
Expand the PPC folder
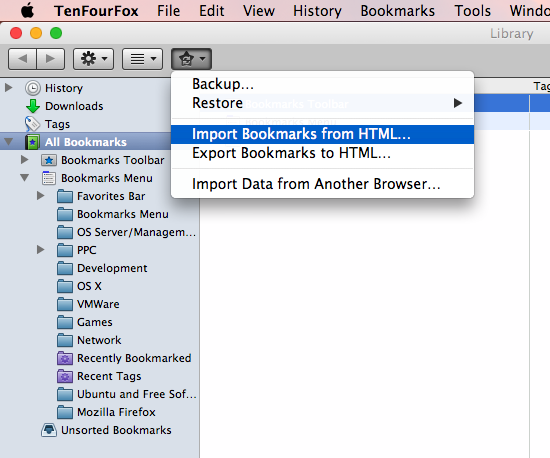[x=41, y=250]
